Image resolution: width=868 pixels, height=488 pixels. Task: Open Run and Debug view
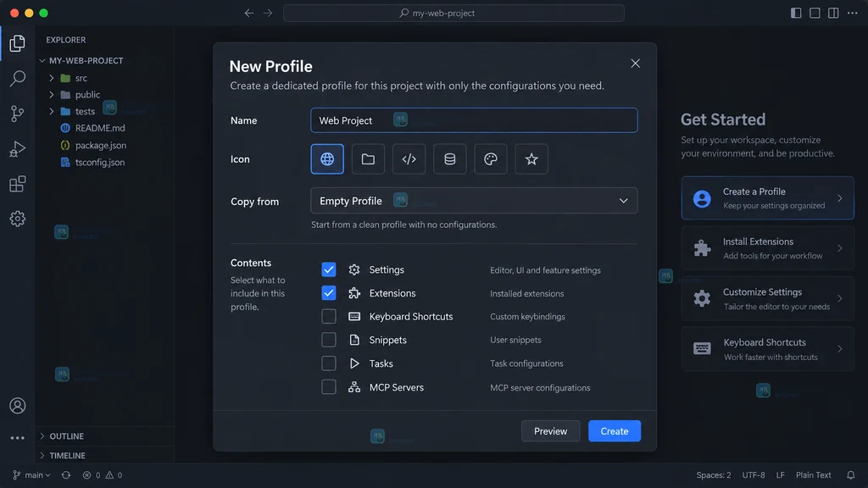coord(17,148)
